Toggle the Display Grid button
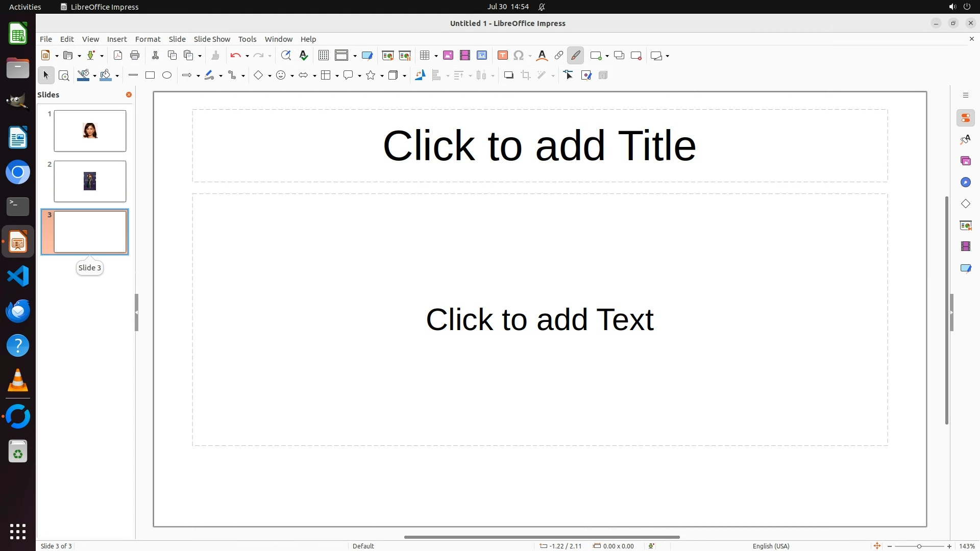980x551 pixels. point(323,56)
